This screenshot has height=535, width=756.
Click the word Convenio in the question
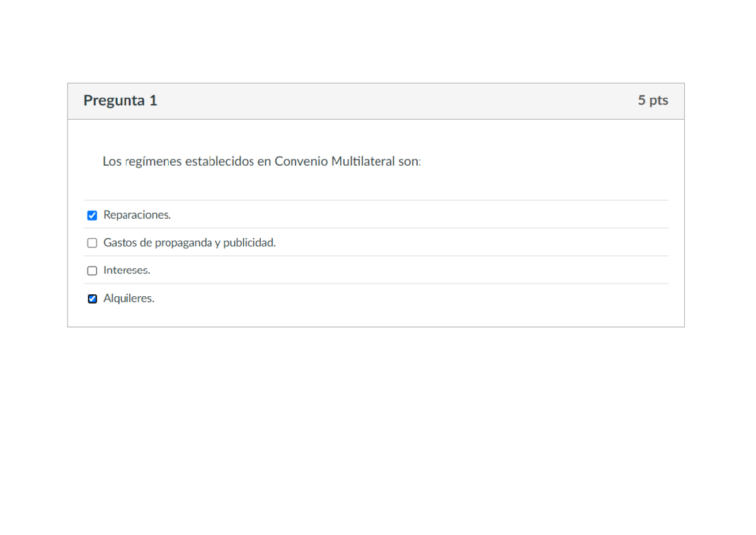click(301, 161)
